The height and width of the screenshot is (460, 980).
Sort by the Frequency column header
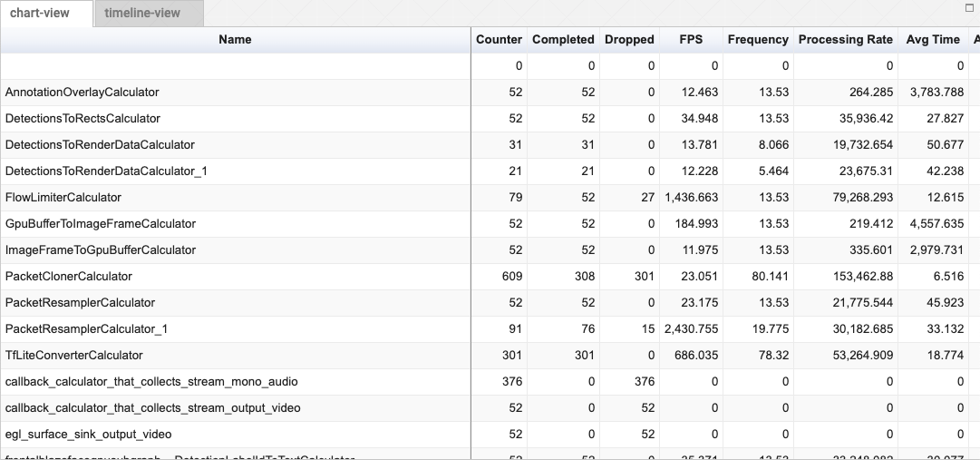[757, 39]
